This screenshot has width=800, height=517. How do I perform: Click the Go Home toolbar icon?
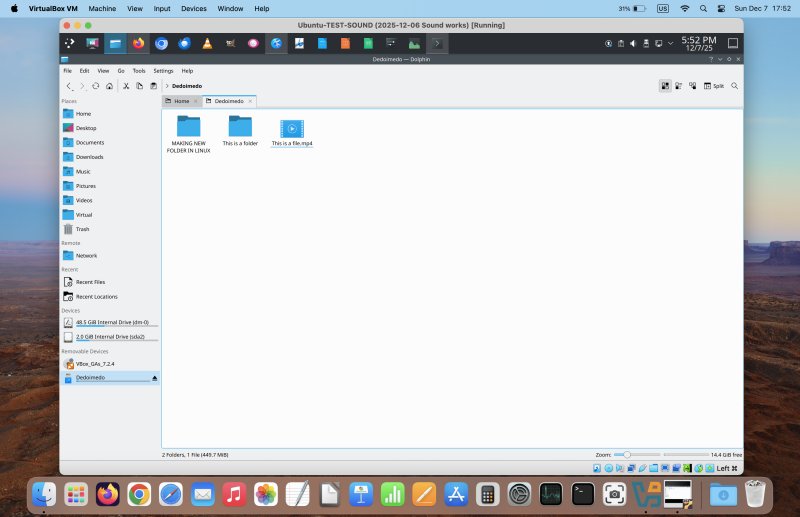[109, 86]
